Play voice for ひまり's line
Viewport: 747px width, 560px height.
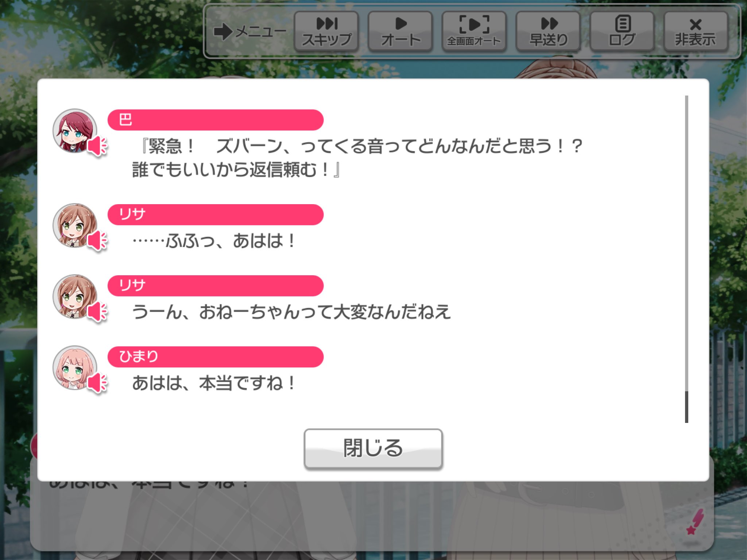97,383
